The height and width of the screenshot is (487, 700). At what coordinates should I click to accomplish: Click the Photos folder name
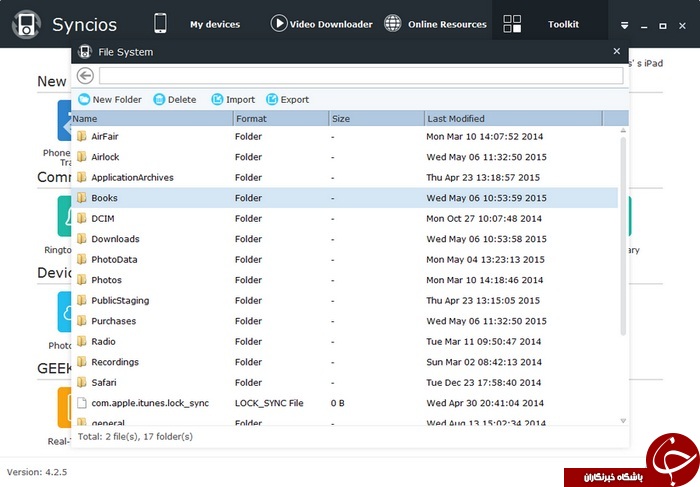(x=106, y=280)
